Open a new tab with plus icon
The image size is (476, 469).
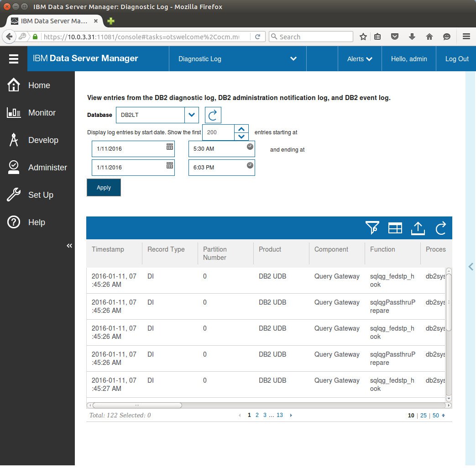pyautogui.click(x=111, y=21)
